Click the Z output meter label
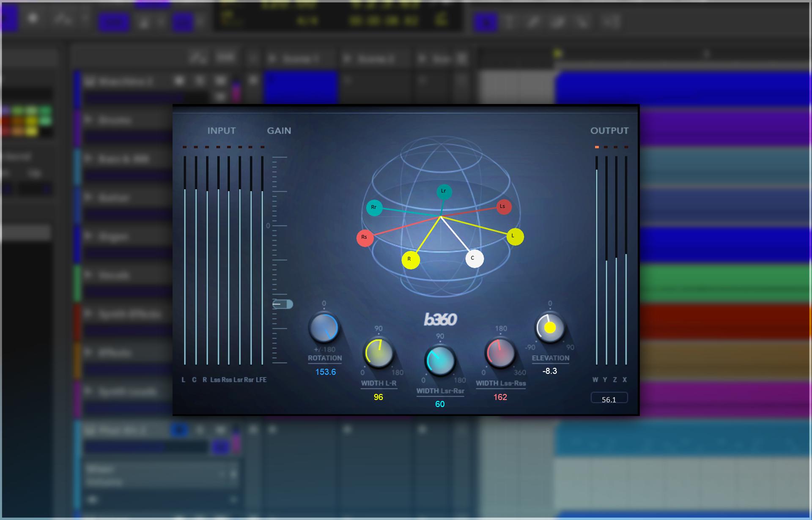 615,380
